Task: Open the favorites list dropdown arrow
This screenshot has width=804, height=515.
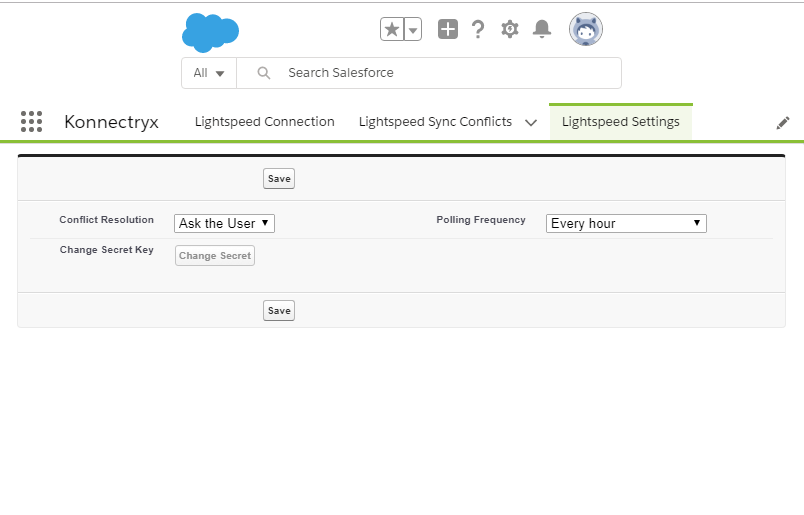Action: (x=413, y=30)
